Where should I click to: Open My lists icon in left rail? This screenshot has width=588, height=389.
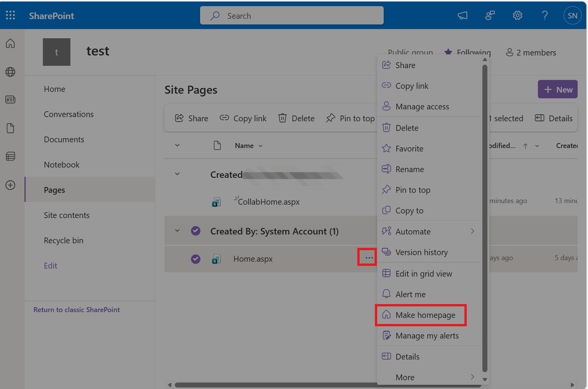pos(10,156)
